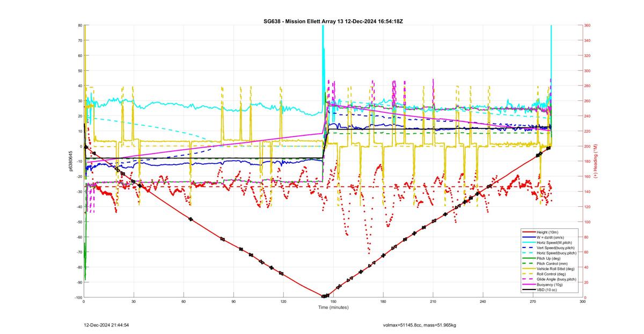644x334 pixels.
Task: Click x-axis tick label "150"
Action: (333, 302)
